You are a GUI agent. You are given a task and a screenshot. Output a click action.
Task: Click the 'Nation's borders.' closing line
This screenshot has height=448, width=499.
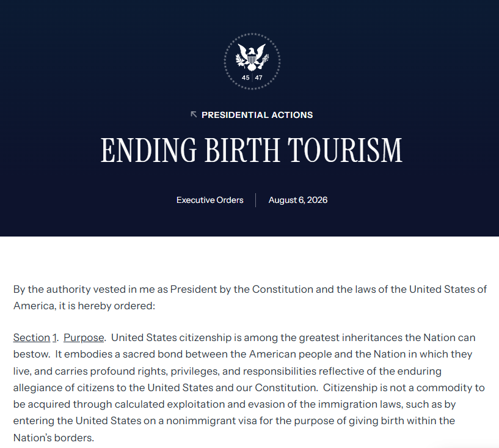[x=54, y=438]
